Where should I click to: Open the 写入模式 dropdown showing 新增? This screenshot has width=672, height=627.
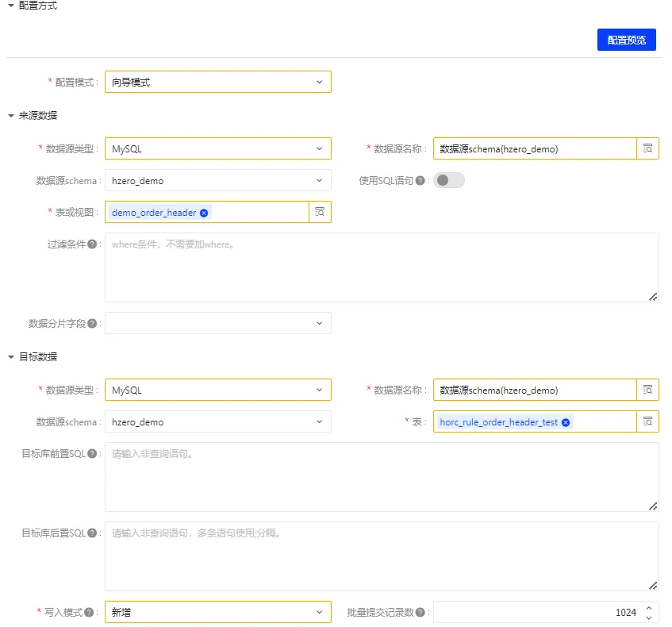tap(217, 612)
